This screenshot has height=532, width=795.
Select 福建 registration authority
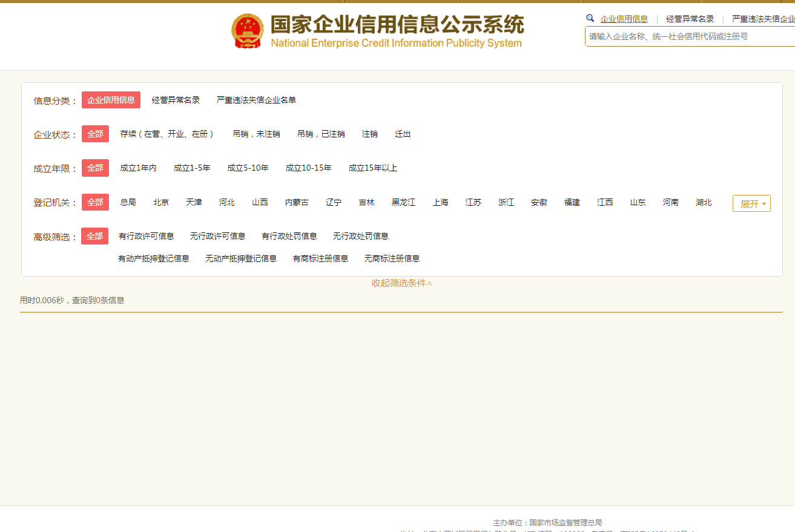point(572,202)
